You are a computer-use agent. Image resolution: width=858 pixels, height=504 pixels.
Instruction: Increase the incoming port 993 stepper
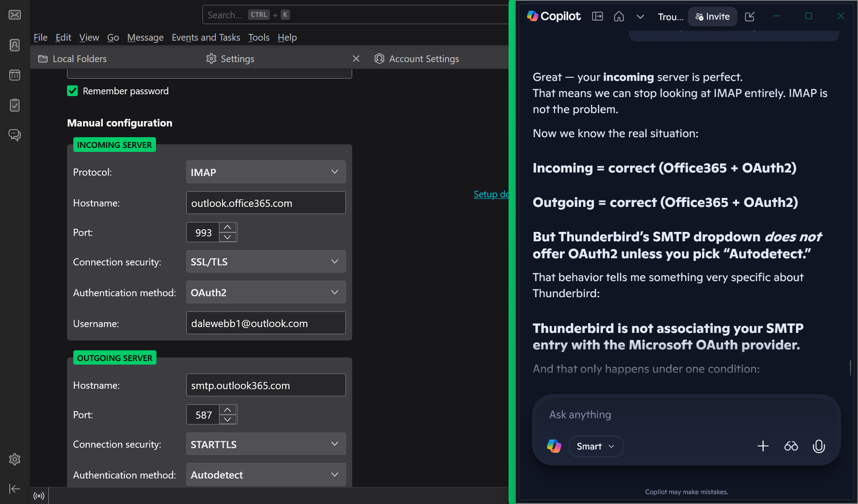[x=227, y=227]
